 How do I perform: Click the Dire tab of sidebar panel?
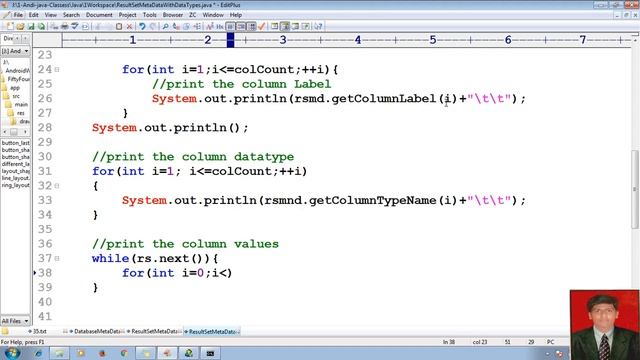[8, 38]
